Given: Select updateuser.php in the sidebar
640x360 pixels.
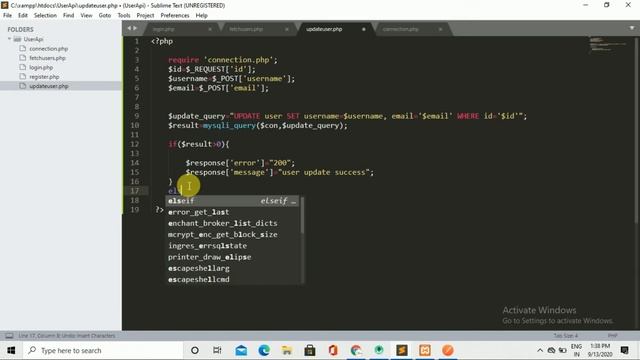Looking at the screenshot, I should tap(49, 86).
